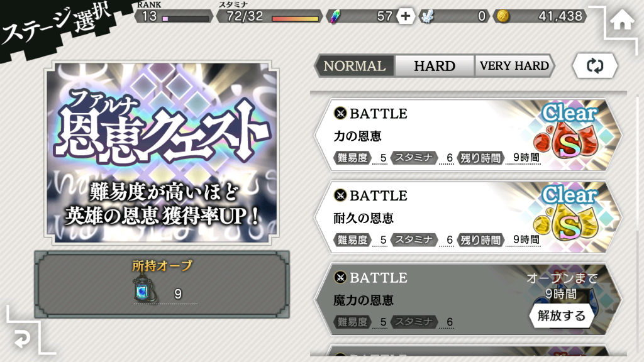Switch to the VERY HARD difficulty tab
This screenshot has height=362, width=644.
pyautogui.click(x=514, y=65)
